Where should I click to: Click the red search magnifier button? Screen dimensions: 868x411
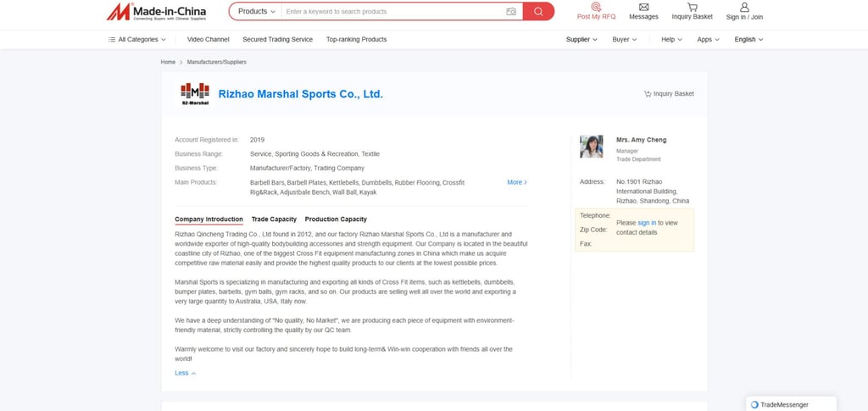click(538, 12)
